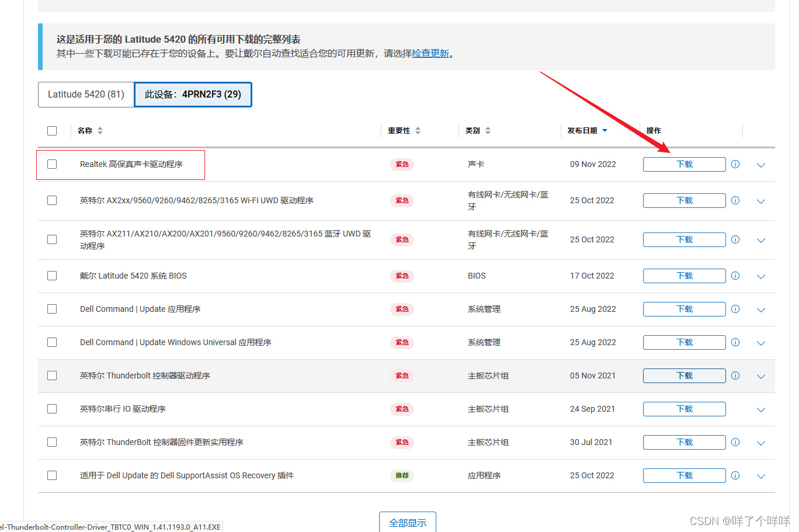Expand the Intel 蓝牙 UWD driver row
Screen dimensions: 799x532
click(761, 241)
